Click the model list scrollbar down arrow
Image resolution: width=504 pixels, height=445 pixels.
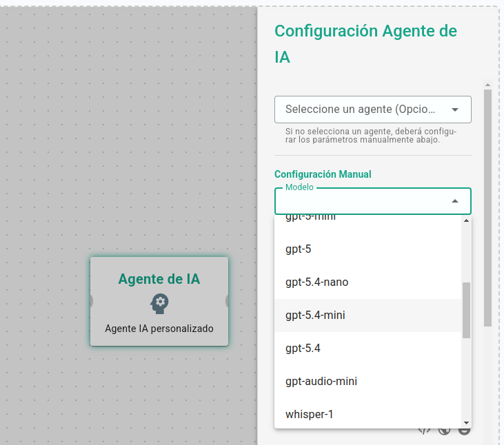coord(466,422)
